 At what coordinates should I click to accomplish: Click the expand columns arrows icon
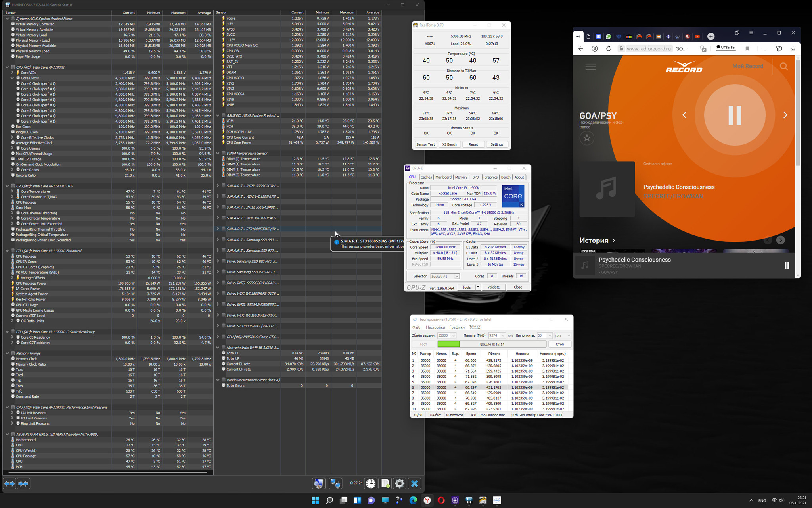point(10,483)
